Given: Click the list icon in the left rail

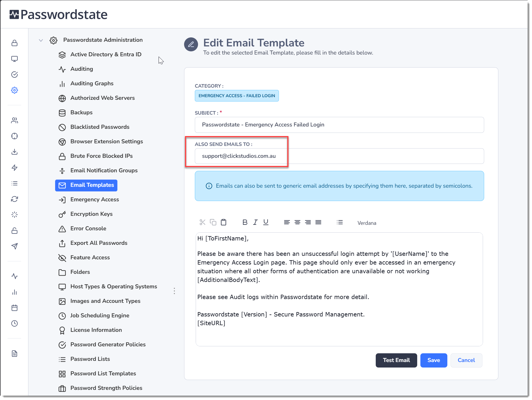Looking at the screenshot, I should (x=14, y=183).
